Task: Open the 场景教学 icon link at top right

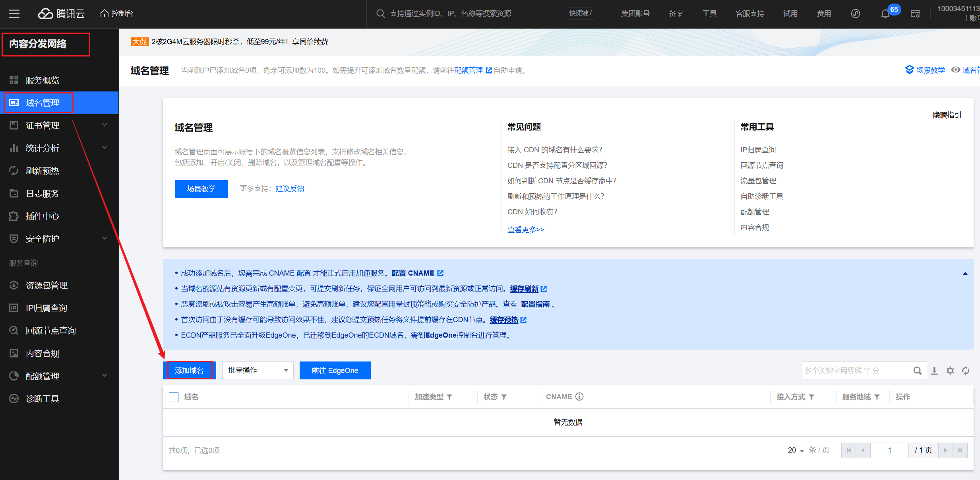Action: [x=925, y=70]
